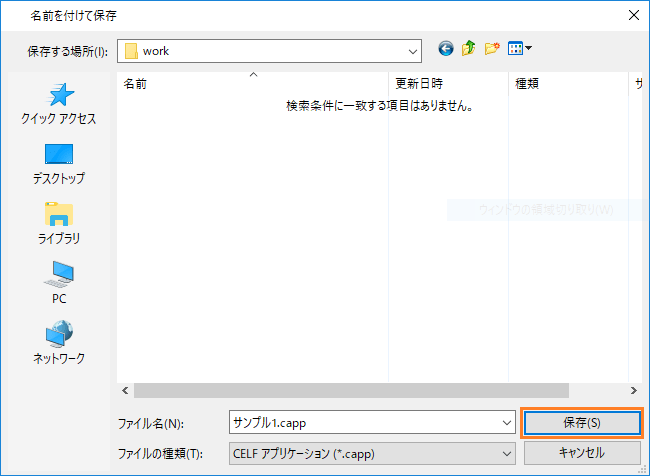Create a new folder

pyautogui.click(x=491, y=49)
